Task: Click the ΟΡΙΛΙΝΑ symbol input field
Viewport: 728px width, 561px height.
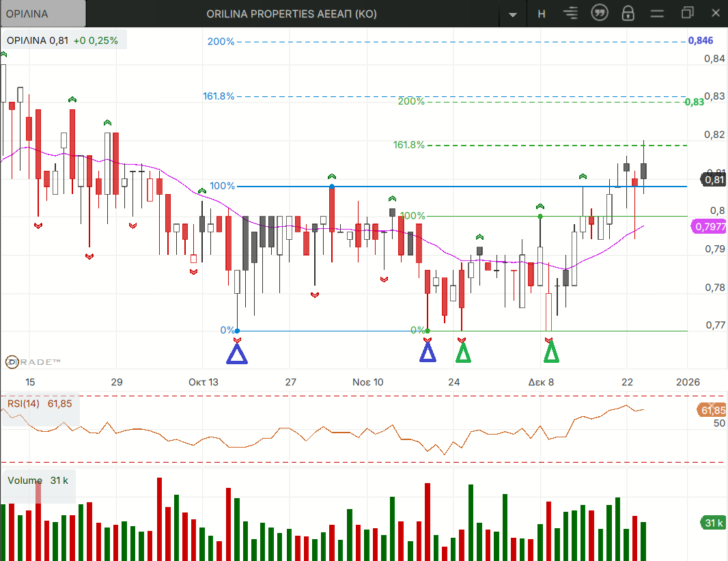Action: [43, 14]
